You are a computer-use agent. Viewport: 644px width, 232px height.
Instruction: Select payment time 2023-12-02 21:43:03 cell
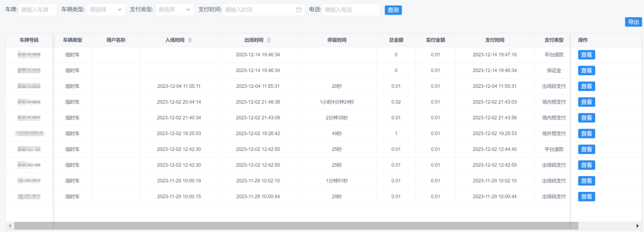pos(495,102)
